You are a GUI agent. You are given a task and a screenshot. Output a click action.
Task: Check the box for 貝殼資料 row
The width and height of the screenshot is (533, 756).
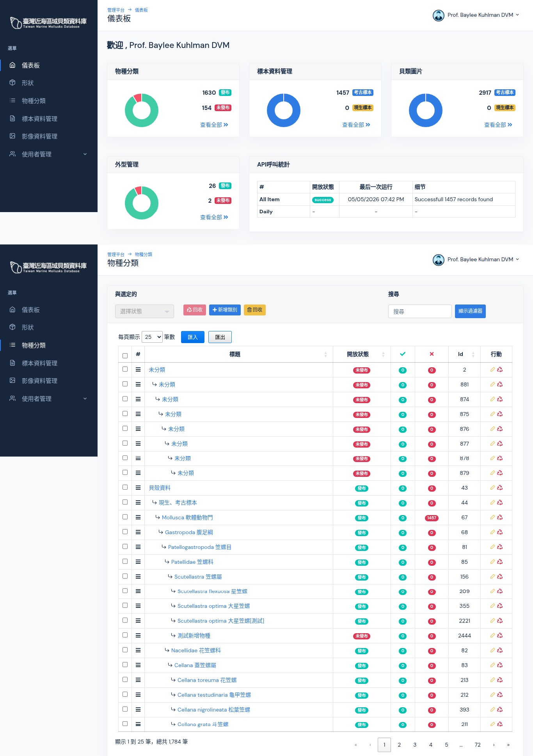[125, 487]
